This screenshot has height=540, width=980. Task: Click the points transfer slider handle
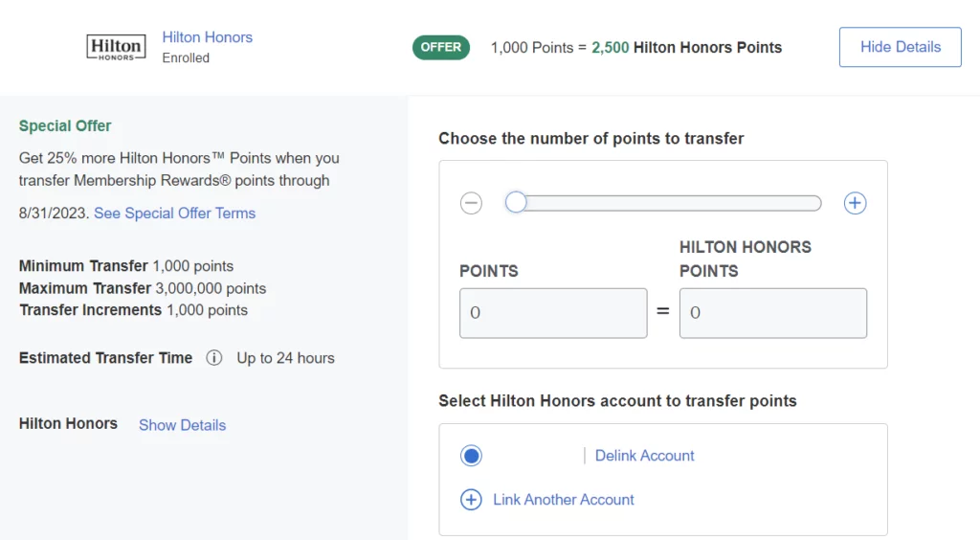516,203
